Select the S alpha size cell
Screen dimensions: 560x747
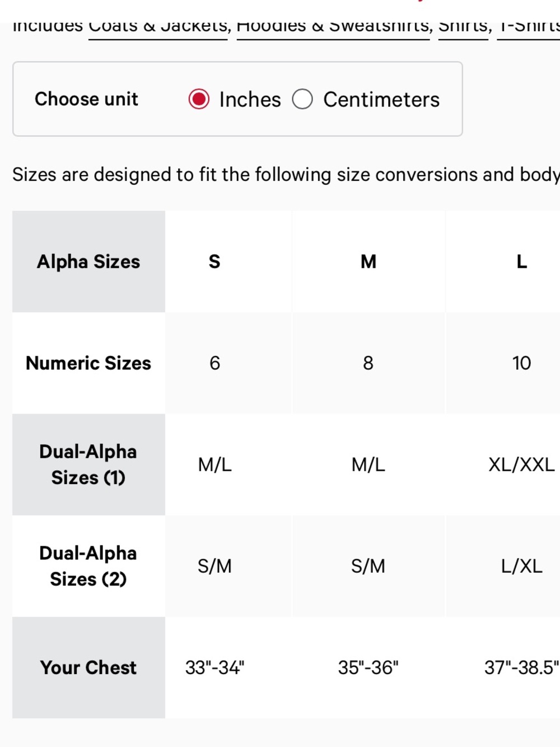pos(214,262)
